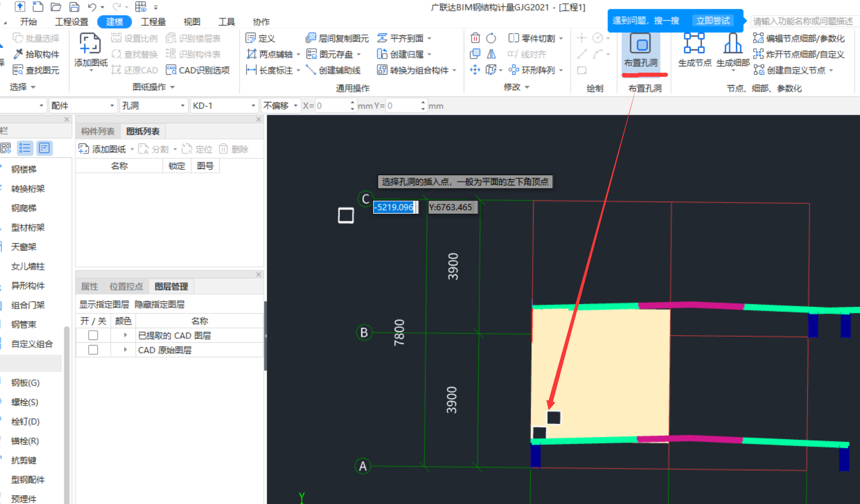Screen dimensions: 860x504
Task: Click the delete trash icon in 修改 group
Action: (475, 38)
